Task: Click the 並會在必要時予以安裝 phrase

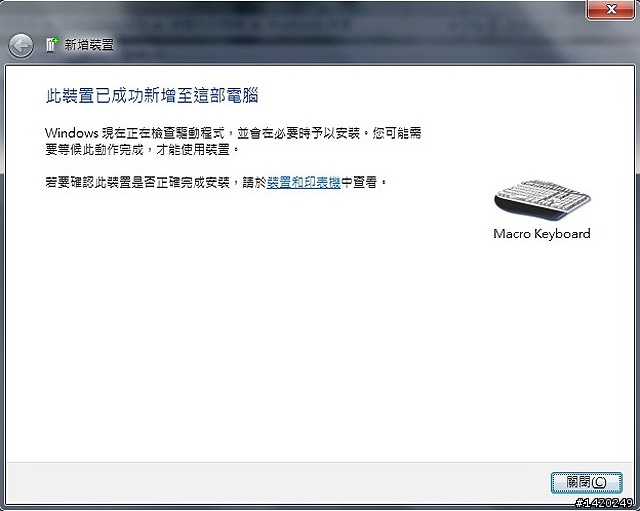Action: (x=298, y=133)
